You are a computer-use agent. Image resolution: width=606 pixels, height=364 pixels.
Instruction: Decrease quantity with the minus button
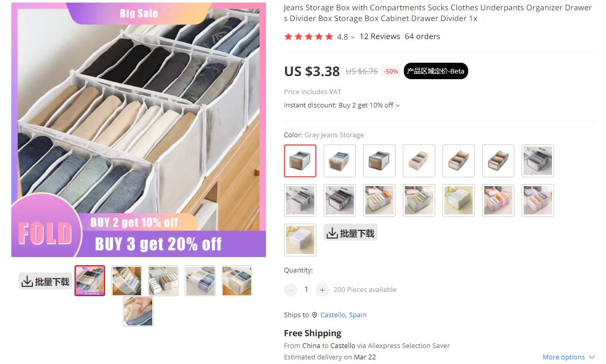[x=291, y=290]
